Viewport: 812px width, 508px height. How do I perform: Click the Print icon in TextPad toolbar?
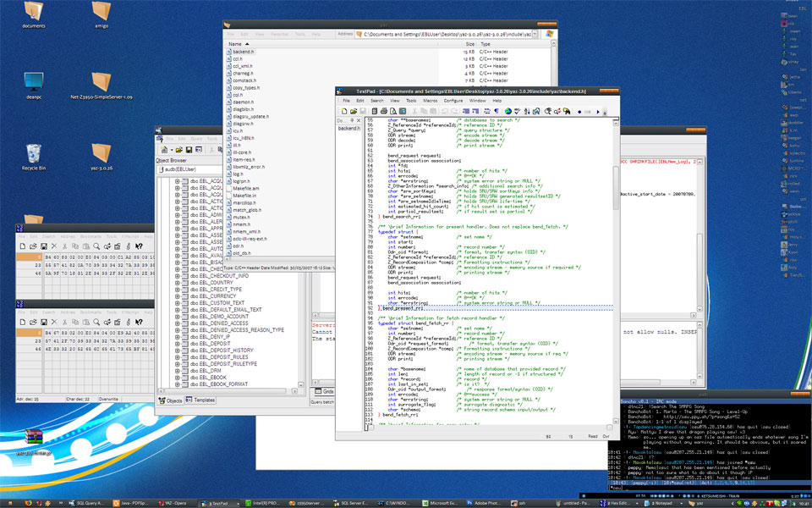(x=384, y=112)
